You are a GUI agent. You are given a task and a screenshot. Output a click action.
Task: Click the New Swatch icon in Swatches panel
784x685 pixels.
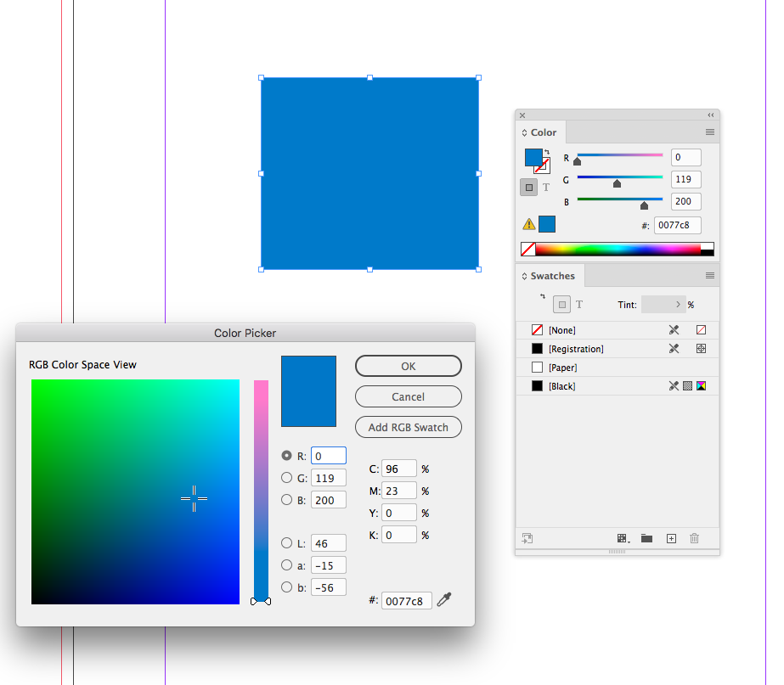(x=672, y=538)
